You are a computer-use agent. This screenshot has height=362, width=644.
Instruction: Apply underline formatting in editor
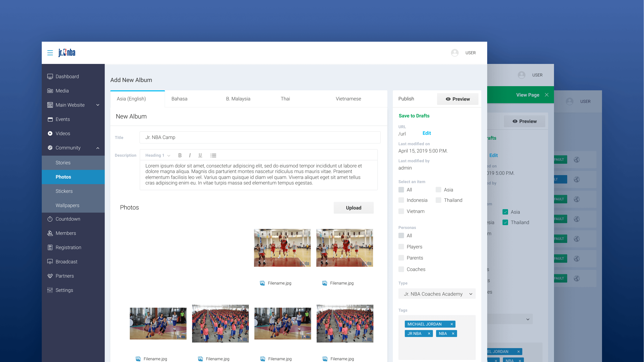(x=200, y=155)
